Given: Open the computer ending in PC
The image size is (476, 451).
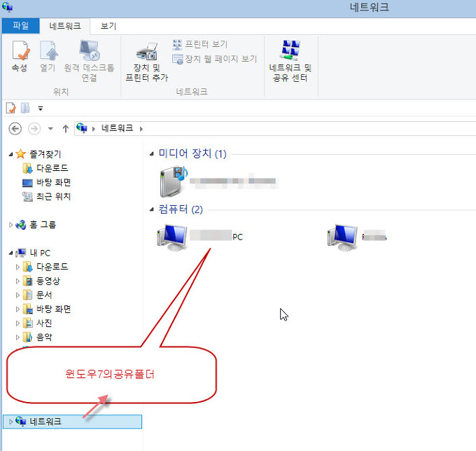Looking at the screenshot, I should pyautogui.click(x=172, y=237).
